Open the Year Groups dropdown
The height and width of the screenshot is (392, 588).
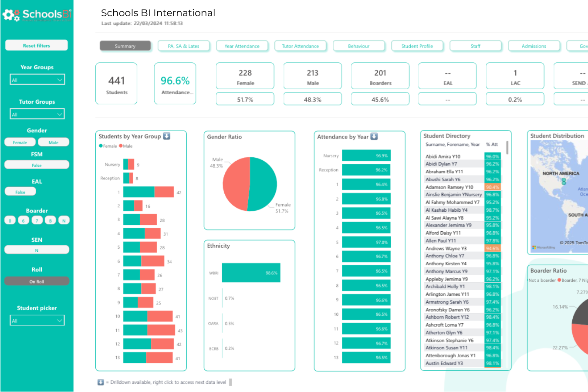37,80
